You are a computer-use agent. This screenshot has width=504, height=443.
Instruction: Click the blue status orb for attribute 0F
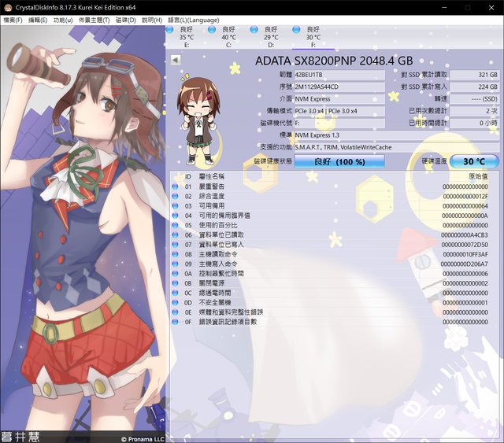(x=175, y=321)
